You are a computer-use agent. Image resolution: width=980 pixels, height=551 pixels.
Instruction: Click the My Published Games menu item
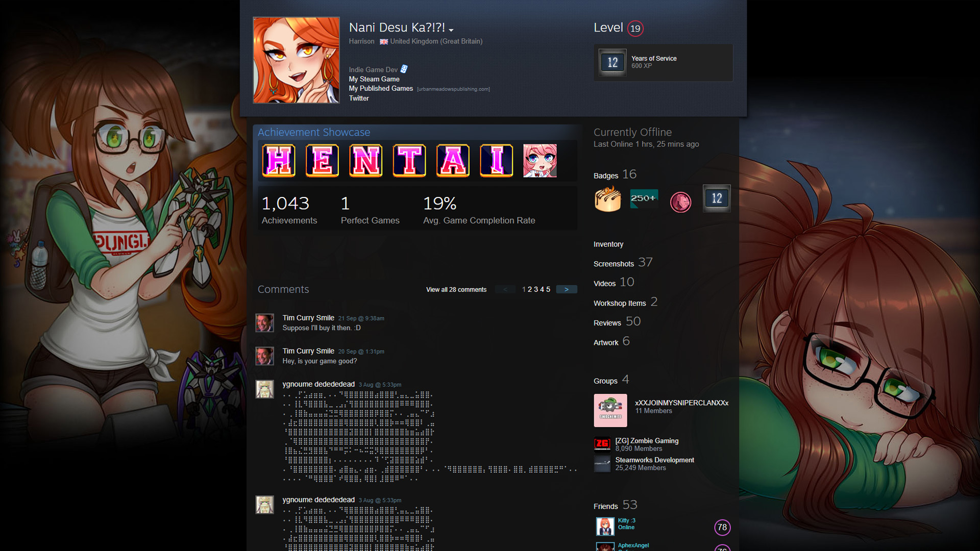coord(382,89)
